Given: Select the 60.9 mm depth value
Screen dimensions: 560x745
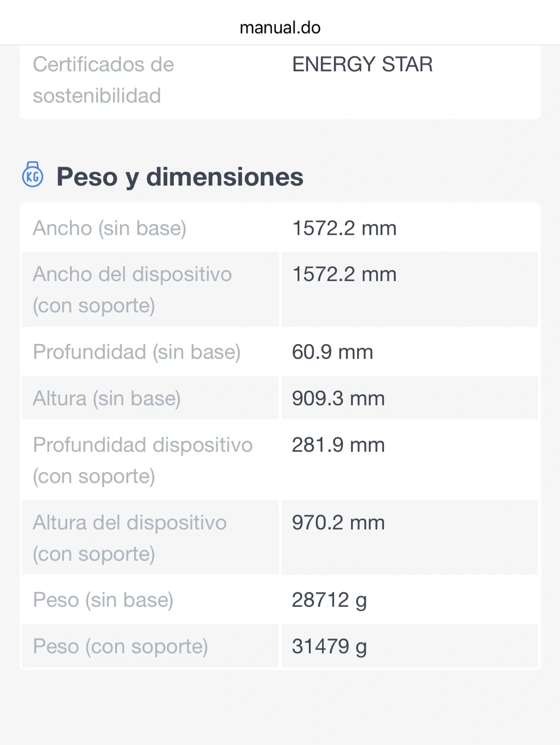Looking at the screenshot, I should tap(332, 352).
